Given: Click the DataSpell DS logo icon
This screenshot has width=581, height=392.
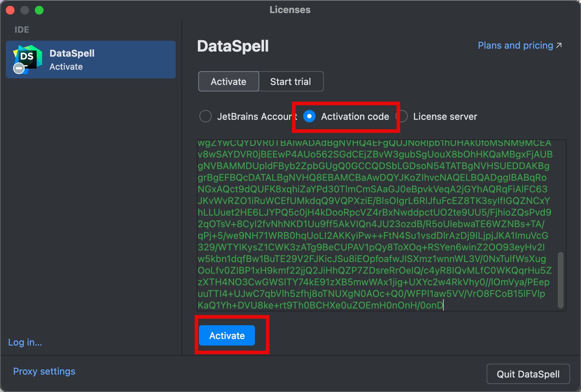Looking at the screenshot, I should (x=27, y=59).
